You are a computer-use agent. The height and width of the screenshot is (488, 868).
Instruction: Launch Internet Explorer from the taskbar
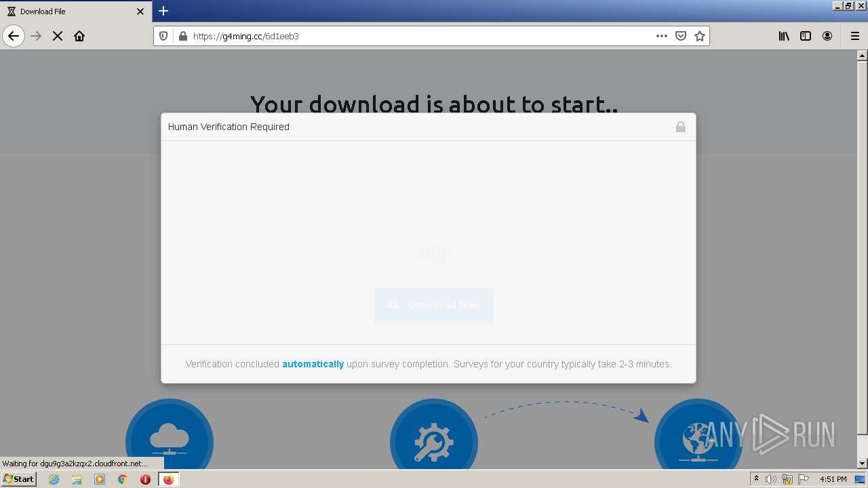point(54,479)
